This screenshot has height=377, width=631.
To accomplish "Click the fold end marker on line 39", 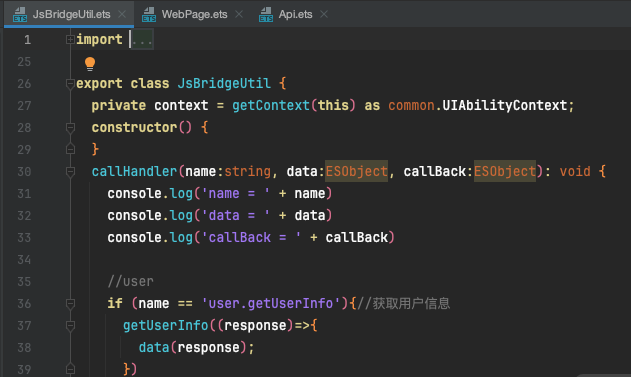I will click(x=70, y=369).
